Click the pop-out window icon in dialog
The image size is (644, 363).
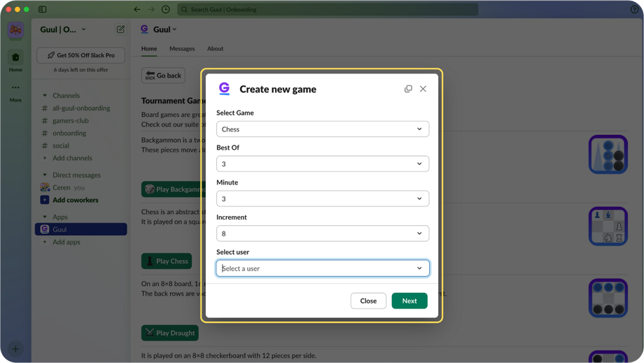click(408, 89)
